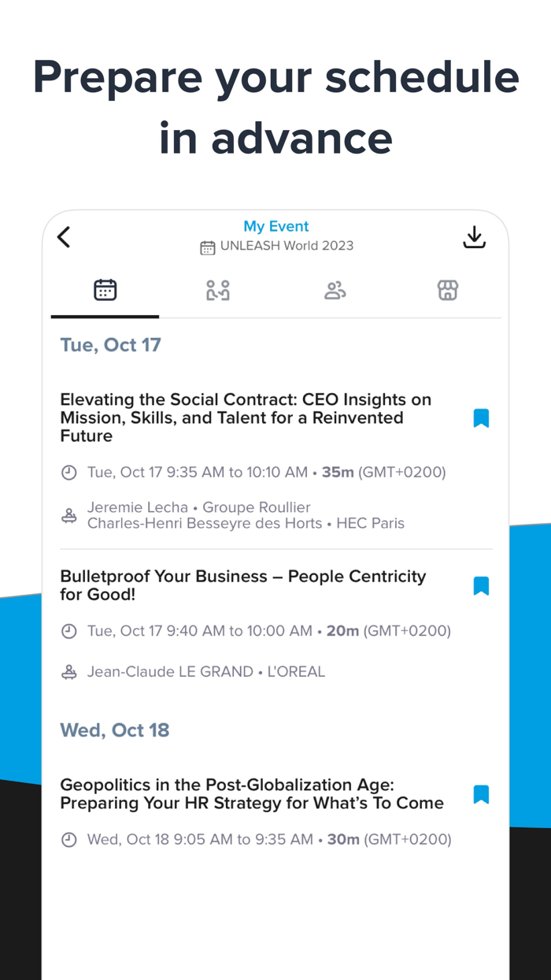This screenshot has height=980, width=551.
Task: Toggle the bookmark on the CEO Insights session
Action: pos(481,418)
